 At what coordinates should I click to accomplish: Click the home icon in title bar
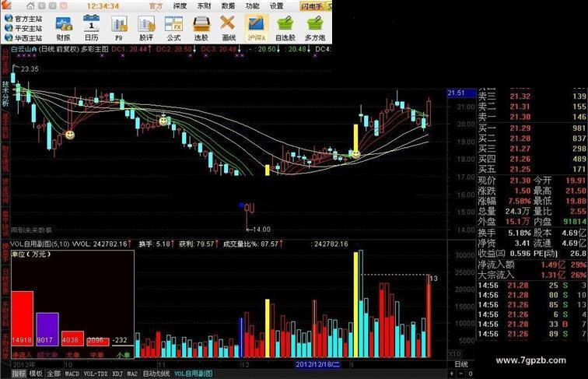(x=31, y=6)
